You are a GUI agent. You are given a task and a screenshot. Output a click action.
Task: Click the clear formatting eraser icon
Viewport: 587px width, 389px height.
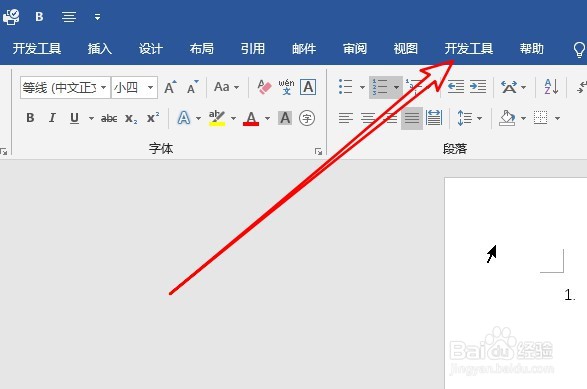pos(264,87)
